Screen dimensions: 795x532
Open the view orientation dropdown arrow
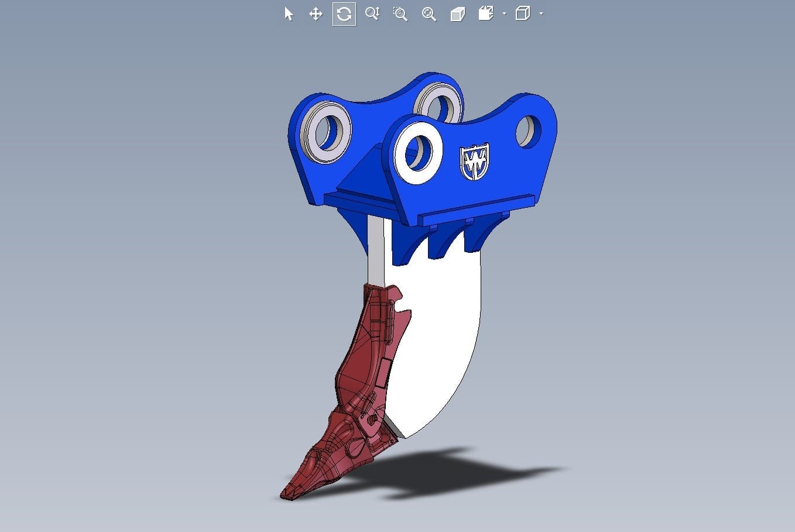pyautogui.click(x=504, y=13)
